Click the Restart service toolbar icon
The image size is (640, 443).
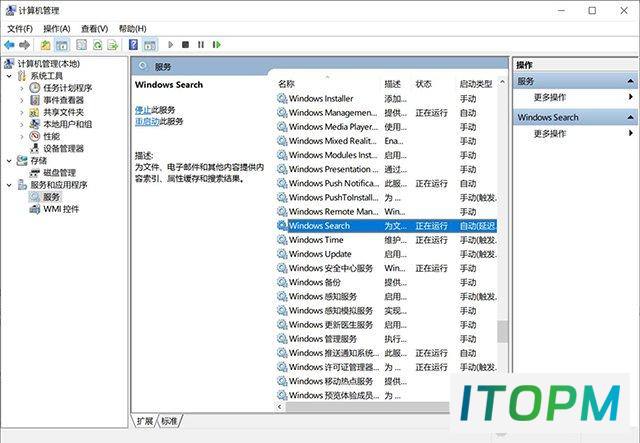click(x=217, y=45)
